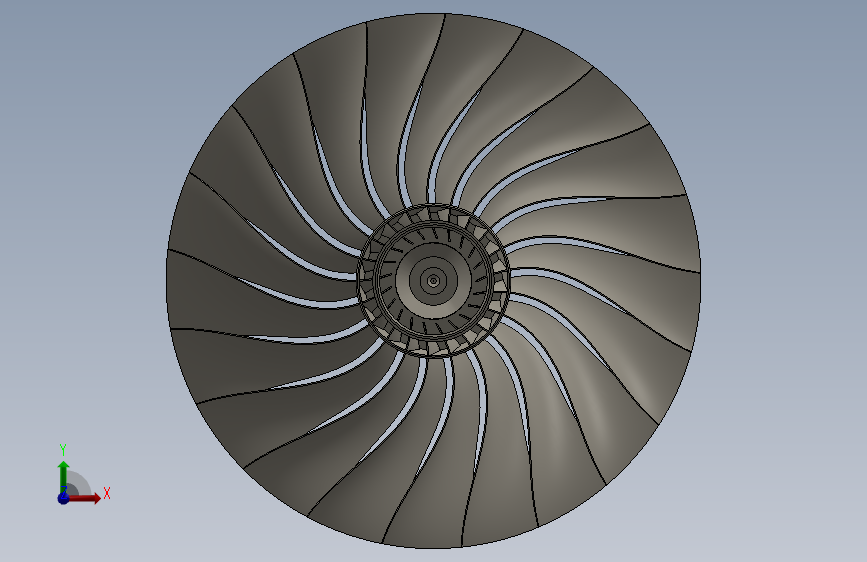This screenshot has width=867, height=562.
Task: Select the fan's central hub spinner cone
Action: 434,281
